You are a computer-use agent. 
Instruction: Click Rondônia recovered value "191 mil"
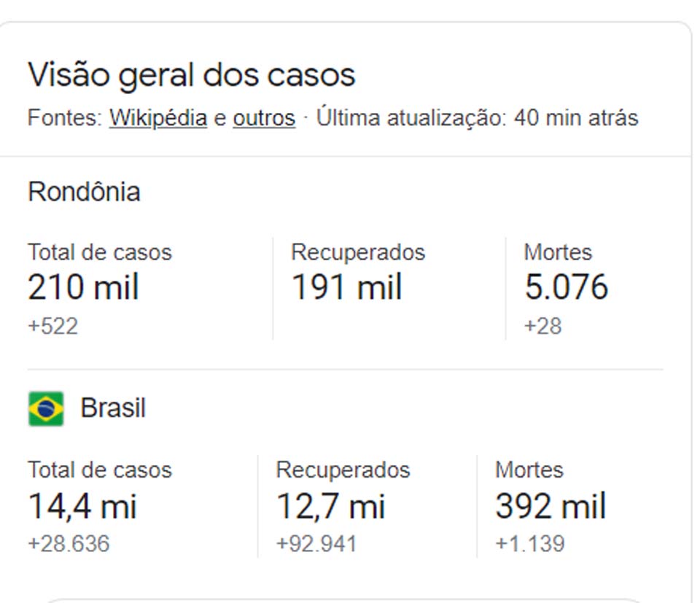[346, 287]
